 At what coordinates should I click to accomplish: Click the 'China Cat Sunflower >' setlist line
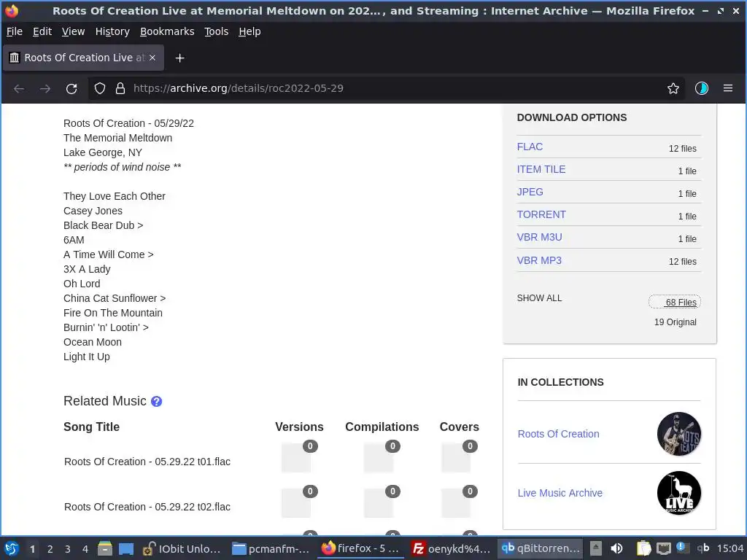pos(115,298)
